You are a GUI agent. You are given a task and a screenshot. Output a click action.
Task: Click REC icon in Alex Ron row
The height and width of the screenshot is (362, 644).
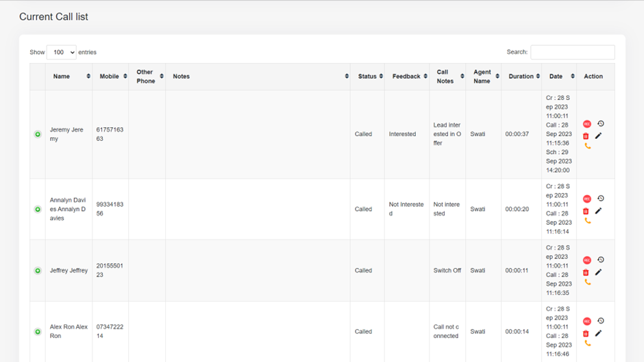pyautogui.click(x=587, y=322)
